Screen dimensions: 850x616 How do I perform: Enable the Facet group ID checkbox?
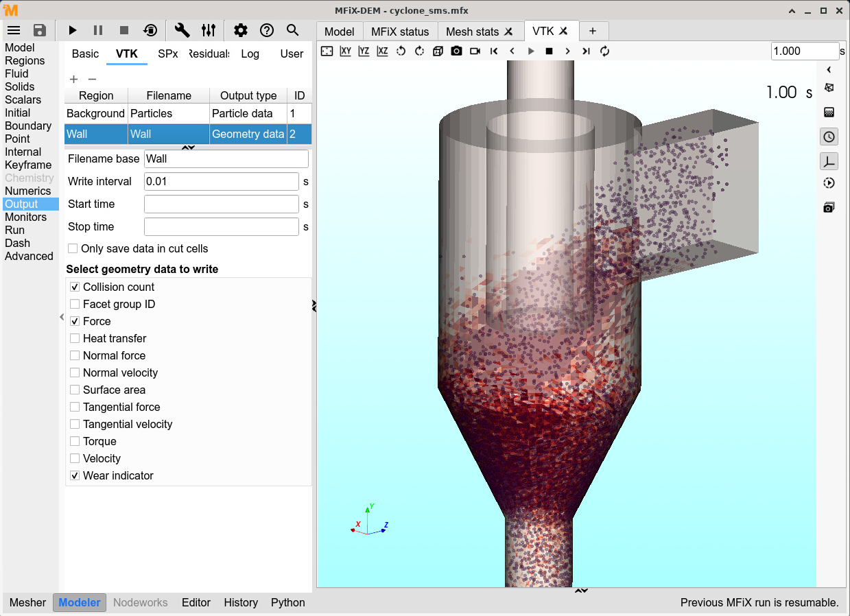click(x=75, y=304)
